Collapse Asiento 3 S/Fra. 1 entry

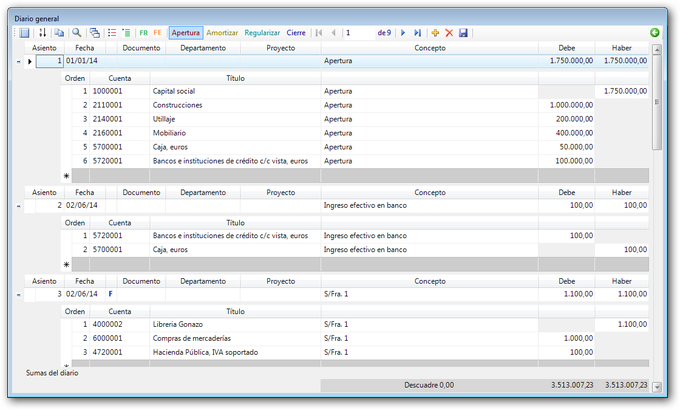coord(18,295)
